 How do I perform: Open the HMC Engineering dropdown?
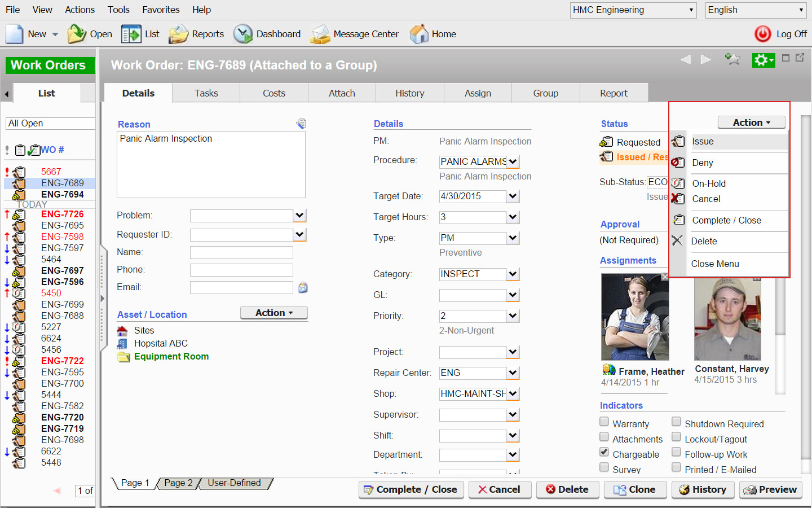pos(633,10)
